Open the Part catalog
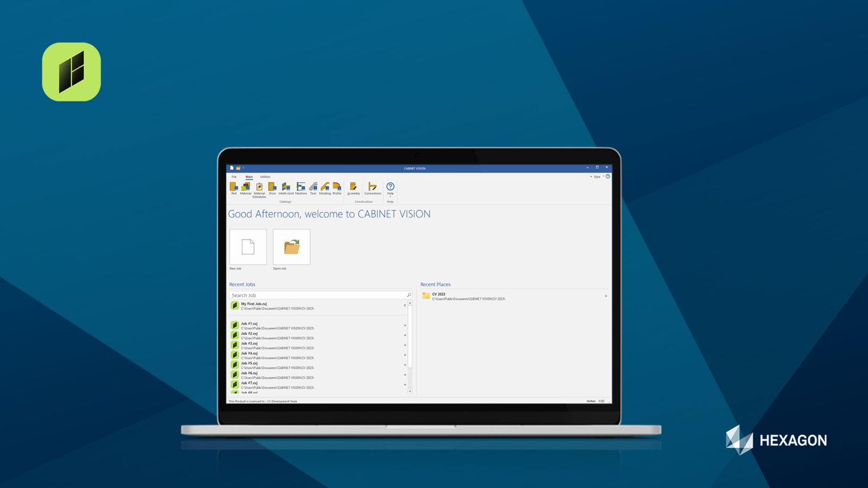The width and height of the screenshot is (868, 488). 234,188
